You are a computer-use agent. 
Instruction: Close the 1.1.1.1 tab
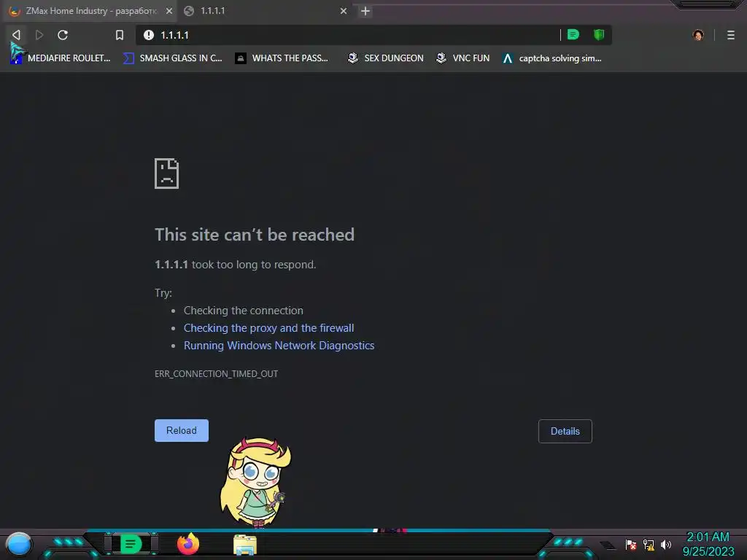(x=344, y=11)
